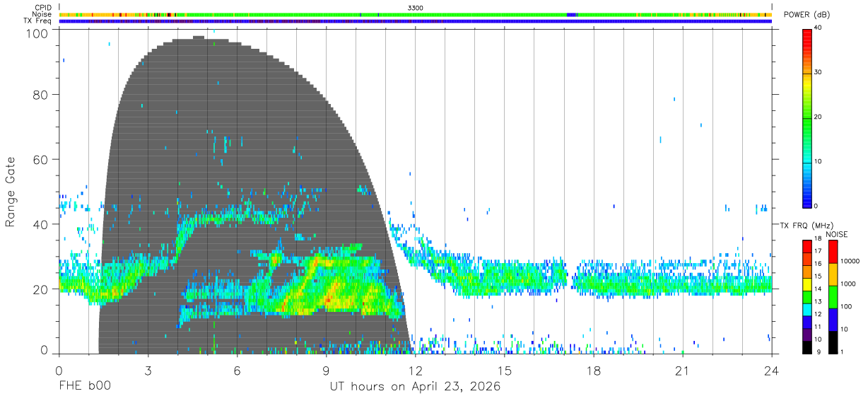Click the POWER (dB) colorbar title

coord(807,15)
